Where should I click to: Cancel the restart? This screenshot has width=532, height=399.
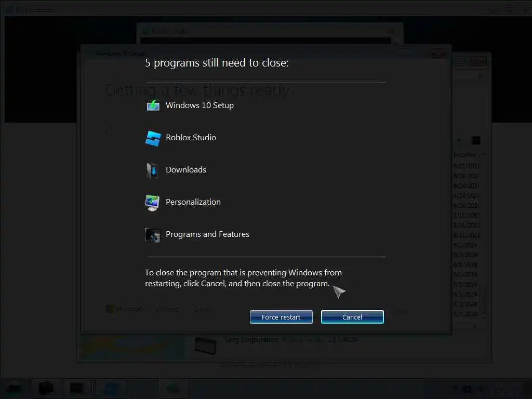(x=352, y=317)
